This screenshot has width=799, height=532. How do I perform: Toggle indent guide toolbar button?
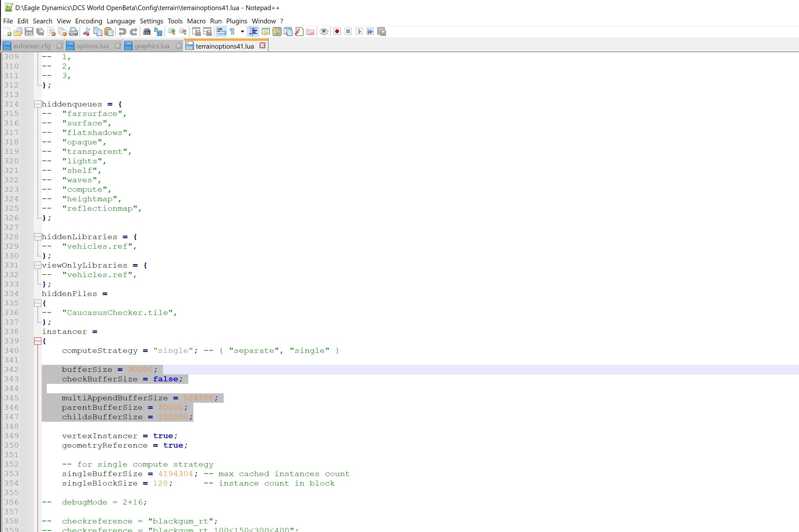[x=253, y=32]
